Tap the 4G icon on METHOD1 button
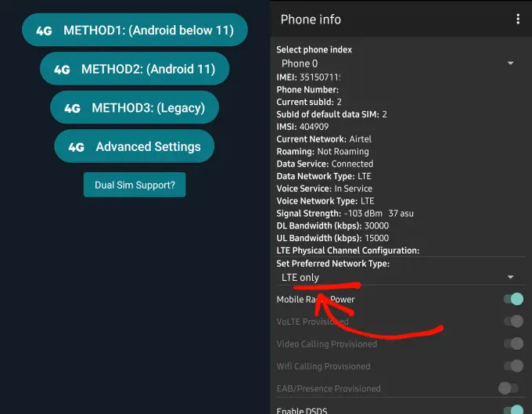 click(44, 31)
